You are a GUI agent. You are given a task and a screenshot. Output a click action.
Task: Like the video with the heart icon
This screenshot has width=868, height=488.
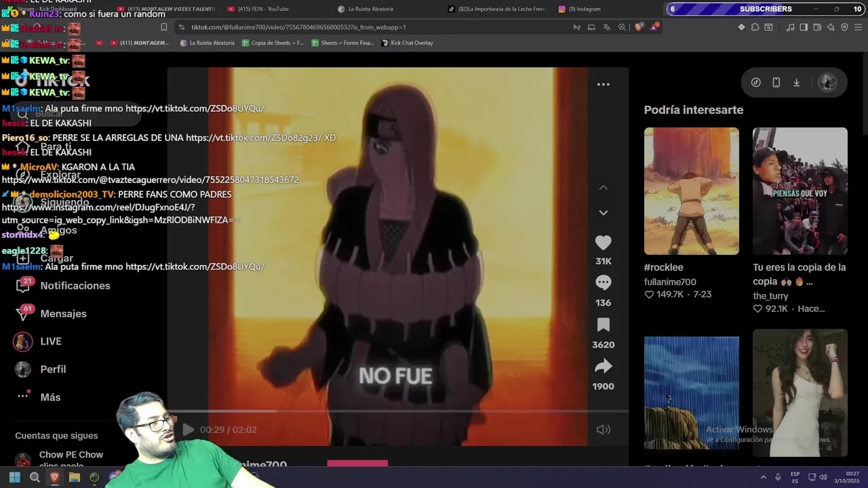tap(603, 243)
